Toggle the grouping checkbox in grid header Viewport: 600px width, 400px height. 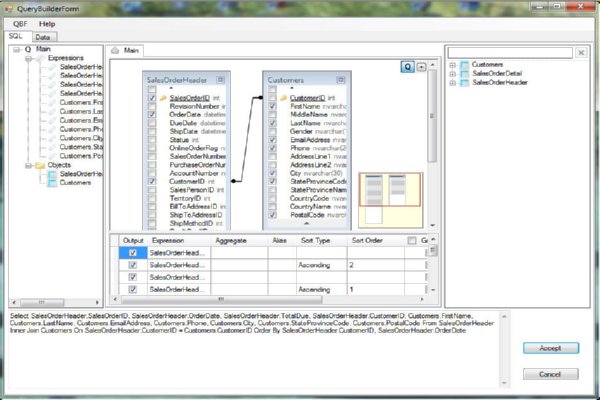(412, 240)
